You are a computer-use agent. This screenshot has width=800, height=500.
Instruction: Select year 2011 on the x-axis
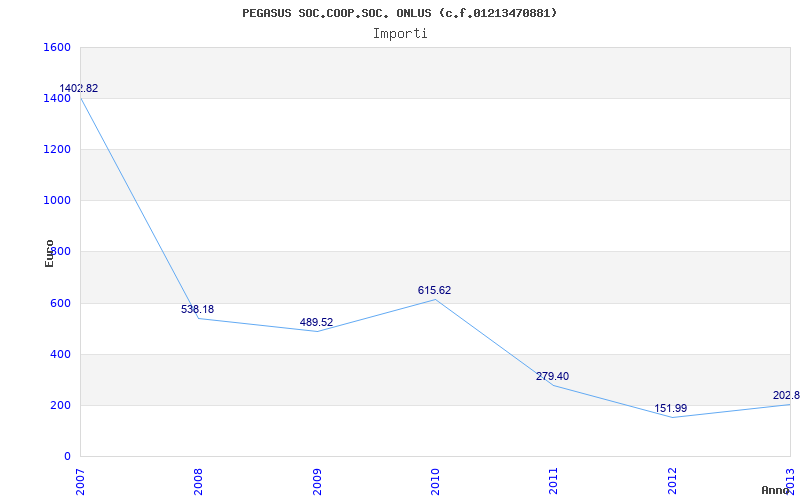(x=554, y=478)
